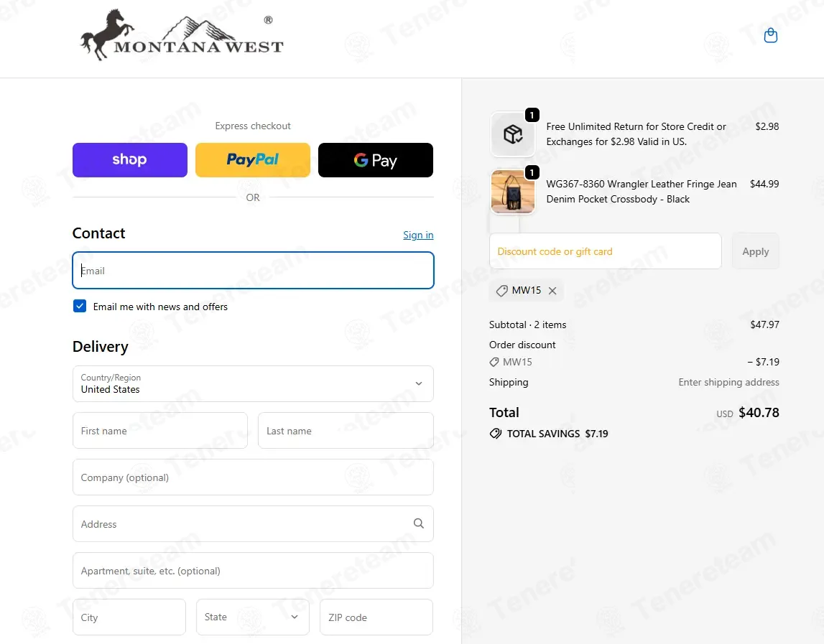Choose Google Pay express checkout
The width and height of the screenshot is (824, 644).
(376, 159)
